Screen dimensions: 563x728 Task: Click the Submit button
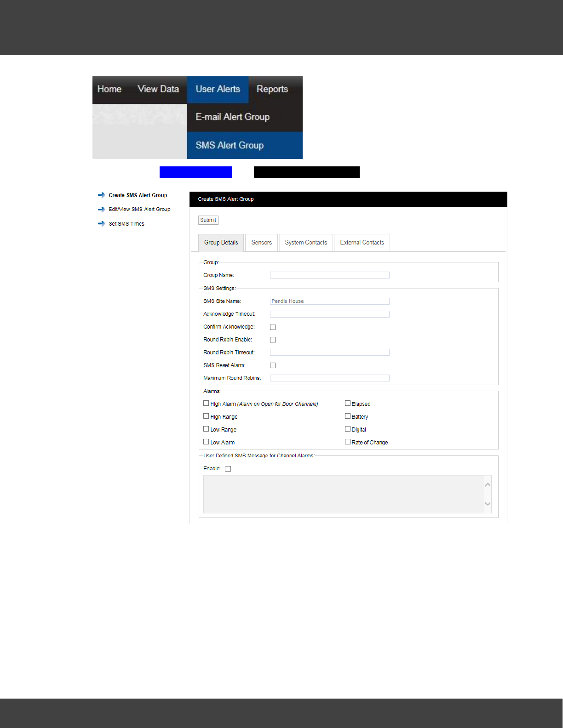208,220
